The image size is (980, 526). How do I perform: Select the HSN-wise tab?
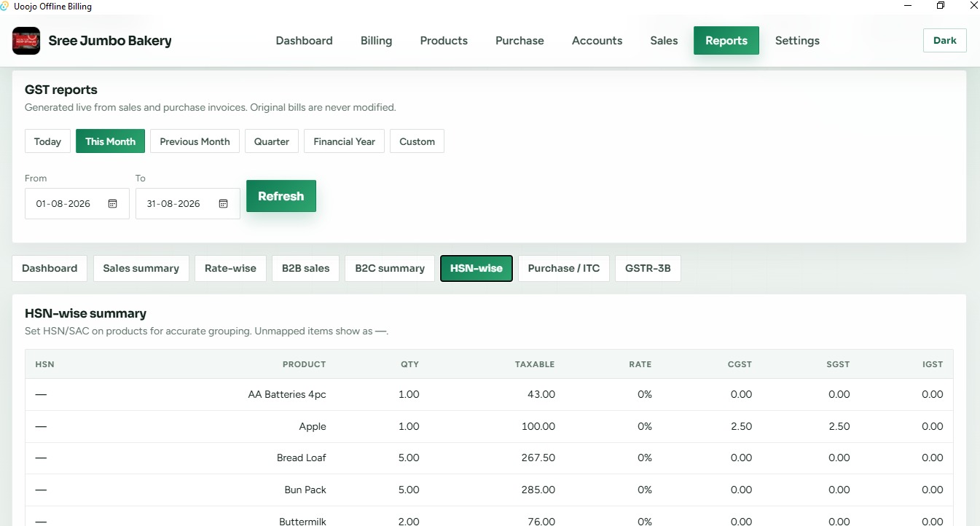click(x=477, y=268)
